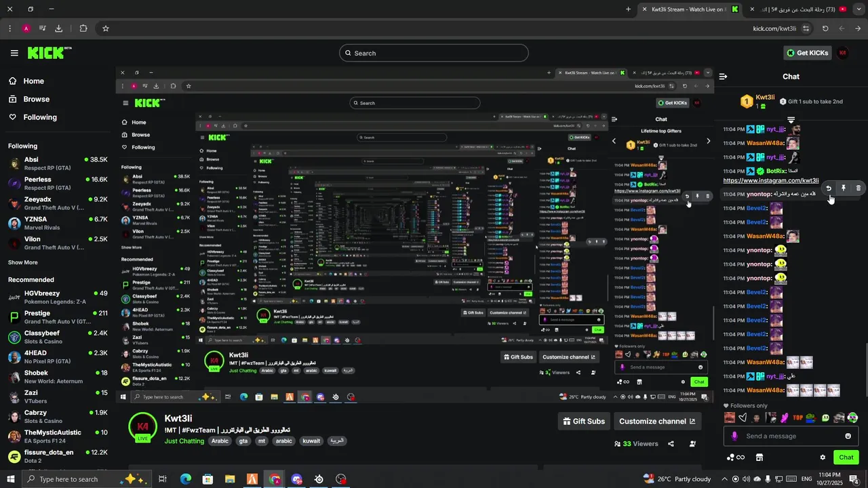868x488 pixels.
Task: Show hidden system tray icons
Action: point(724,479)
